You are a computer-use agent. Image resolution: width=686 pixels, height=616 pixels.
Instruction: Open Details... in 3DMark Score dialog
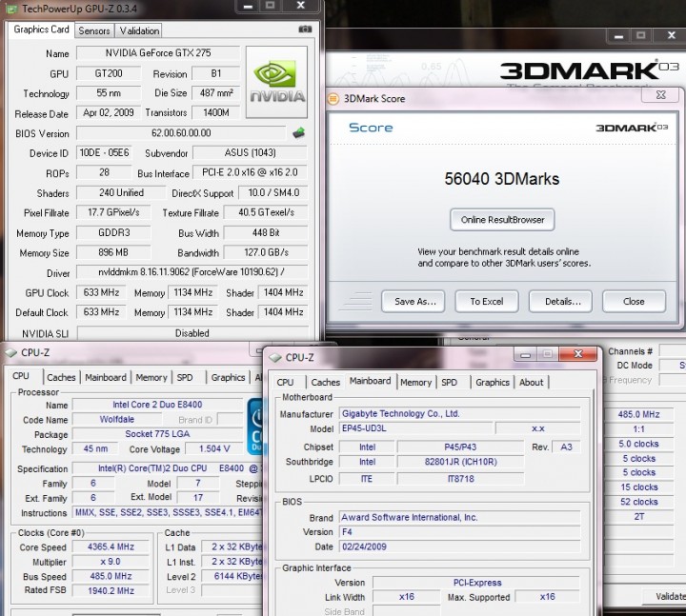pos(560,302)
